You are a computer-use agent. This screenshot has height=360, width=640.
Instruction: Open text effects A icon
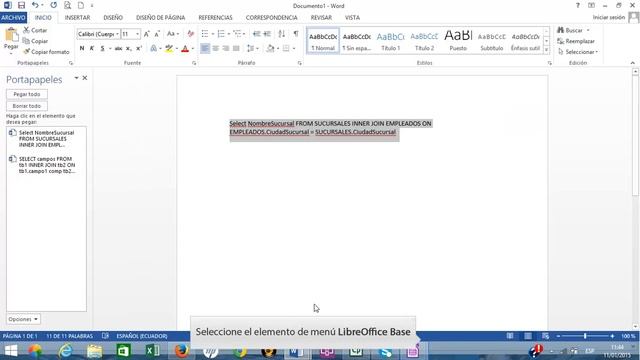(153, 49)
